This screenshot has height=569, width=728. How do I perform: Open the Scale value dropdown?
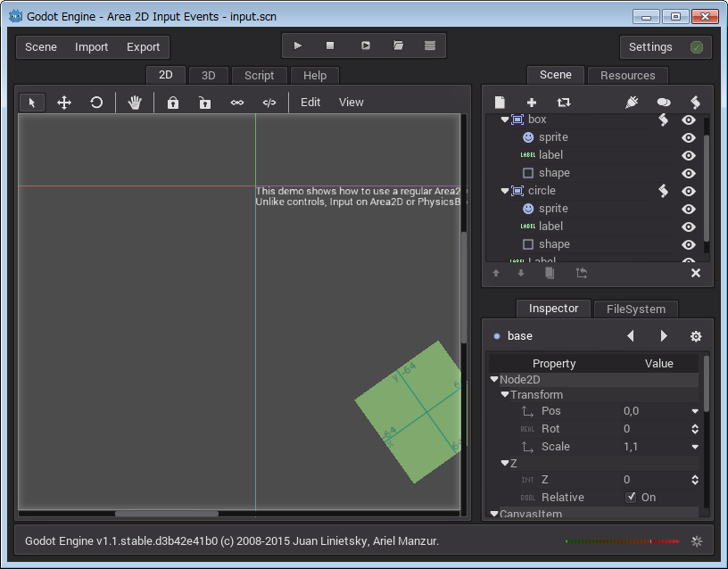(x=695, y=447)
